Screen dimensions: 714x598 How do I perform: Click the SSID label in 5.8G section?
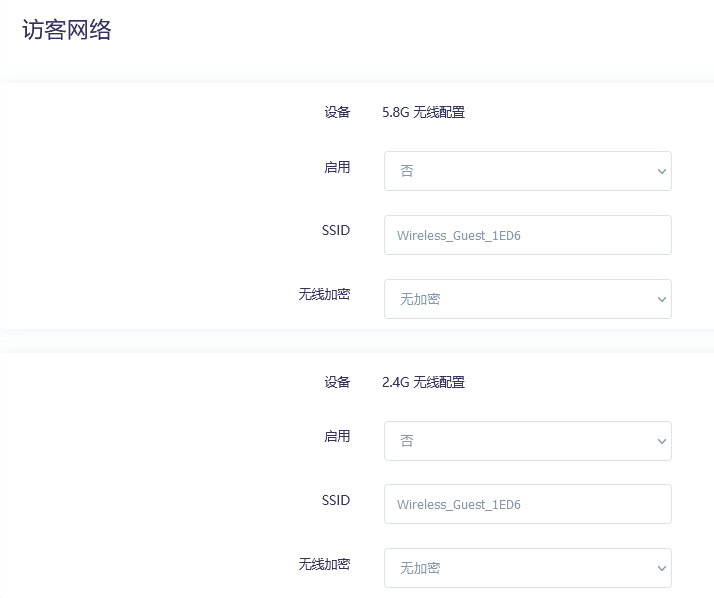point(336,230)
